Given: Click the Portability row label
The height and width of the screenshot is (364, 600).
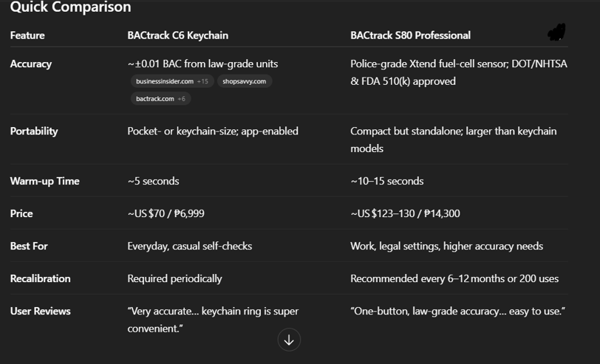Looking at the screenshot, I should pos(34,131).
